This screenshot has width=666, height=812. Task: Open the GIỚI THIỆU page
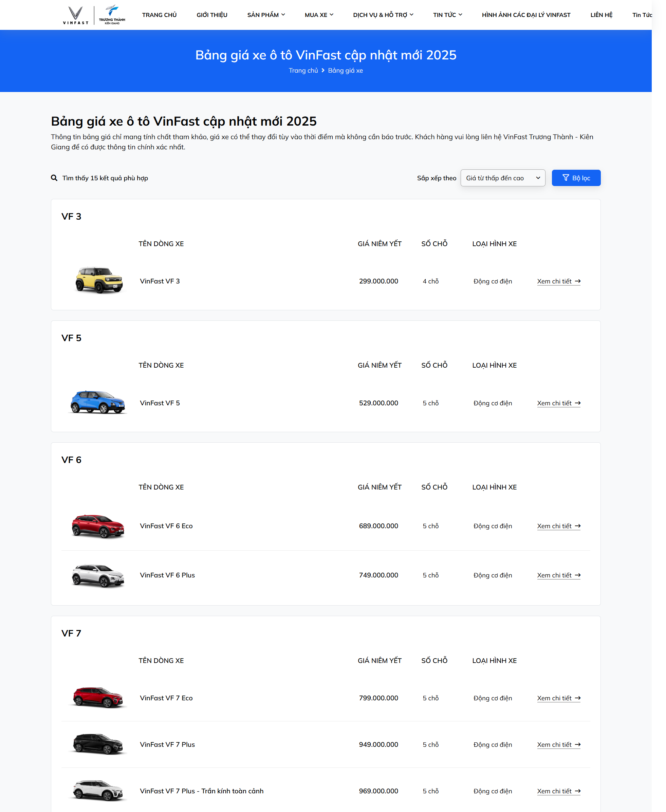[x=212, y=15]
